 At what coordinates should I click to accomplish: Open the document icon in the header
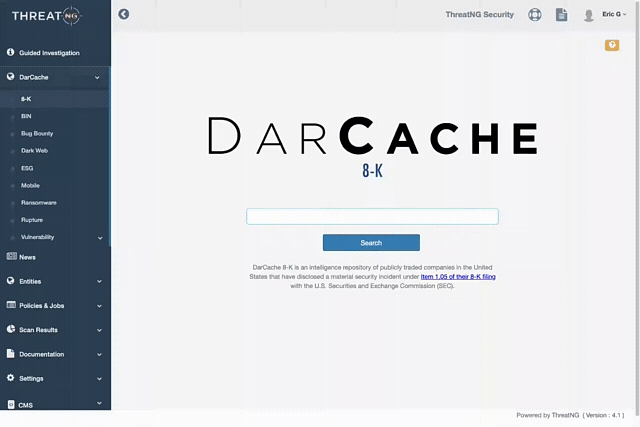pos(562,15)
